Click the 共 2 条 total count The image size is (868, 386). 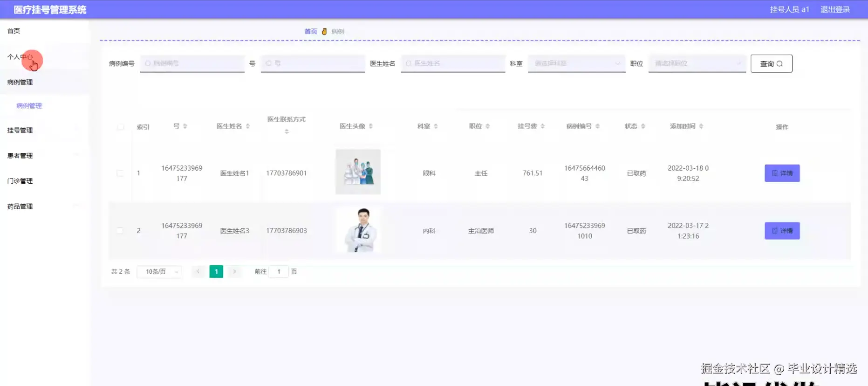point(121,271)
